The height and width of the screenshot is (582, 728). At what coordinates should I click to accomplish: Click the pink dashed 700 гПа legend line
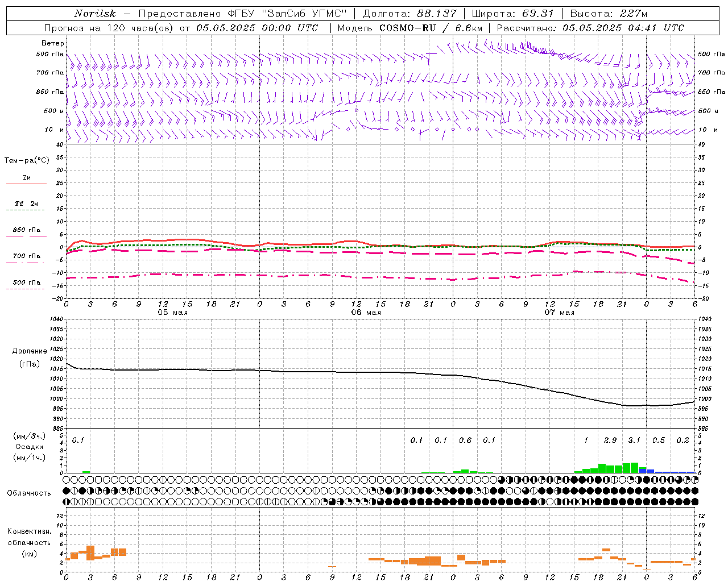(25, 263)
